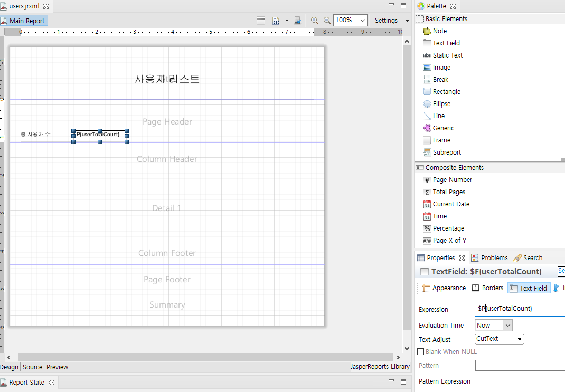Image resolution: width=565 pixels, height=392 pixels.
Task: Click the horizontal scrollbar left arrow
Action: click(9, 358)
